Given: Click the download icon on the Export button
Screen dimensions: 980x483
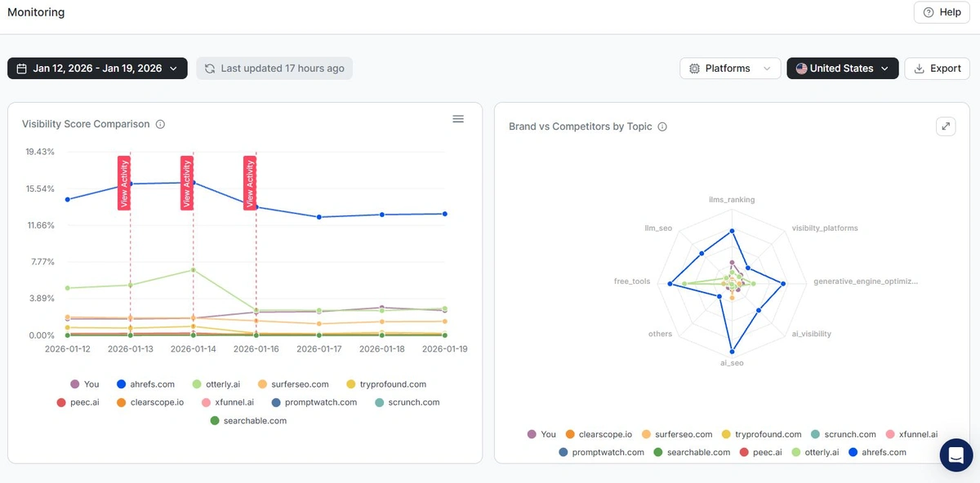Looking at the screenshot, I should pos(920,69).
